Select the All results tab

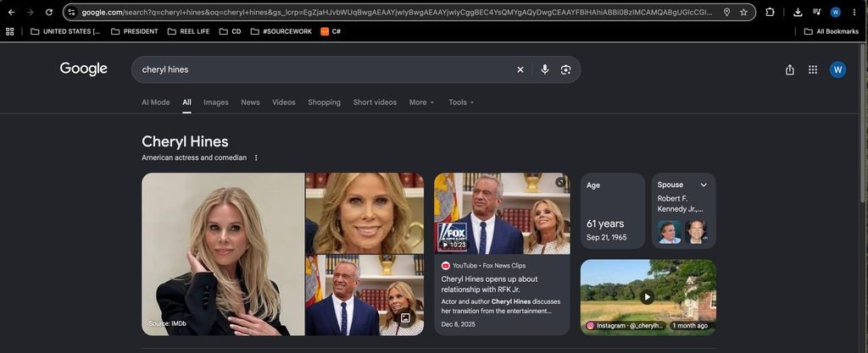[187, 102]
